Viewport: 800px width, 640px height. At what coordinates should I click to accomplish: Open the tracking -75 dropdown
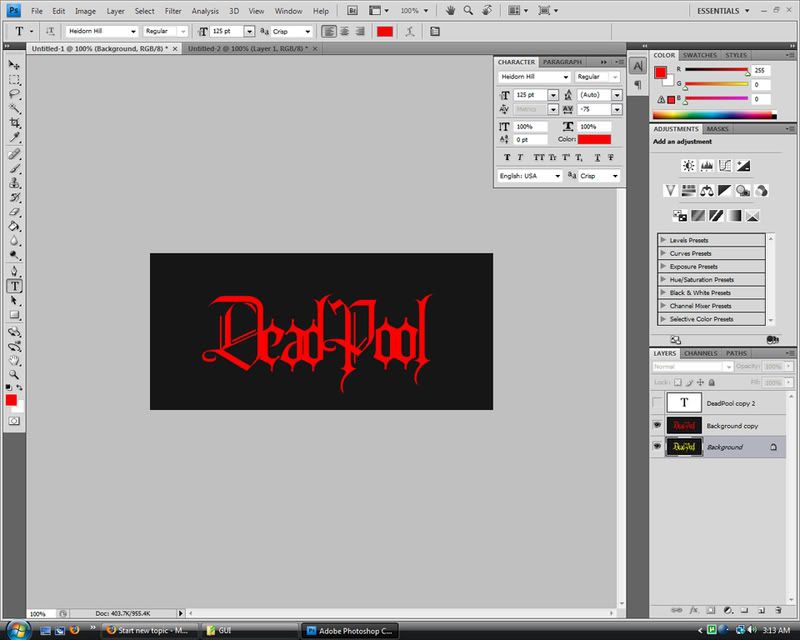tap(617, 109)
